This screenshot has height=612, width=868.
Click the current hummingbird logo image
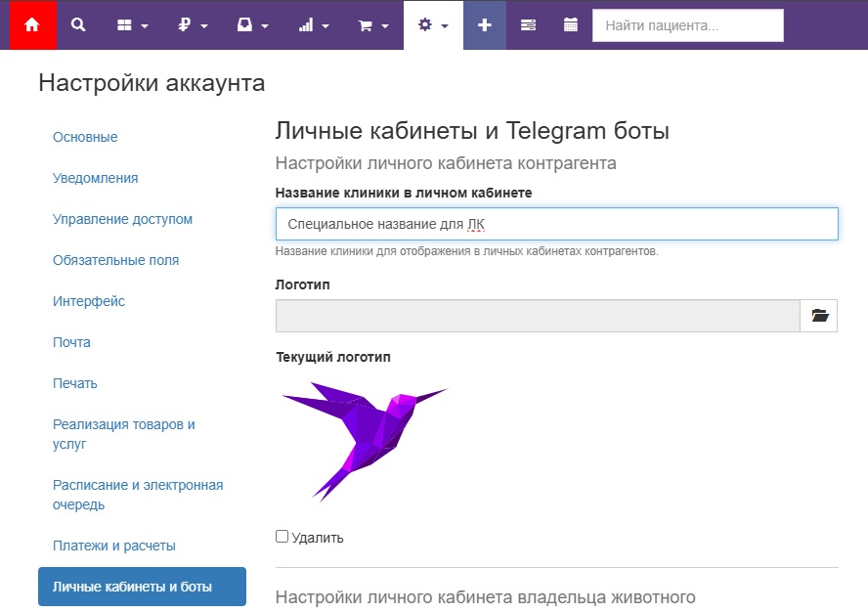364,441
